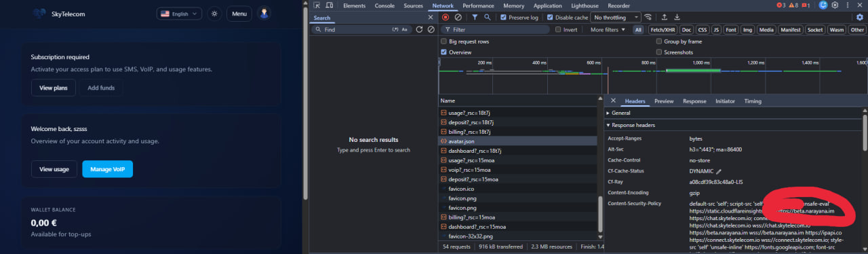Click the inspect element picker icon
Viewport: 868px width, 254px height.
[317, 5]
